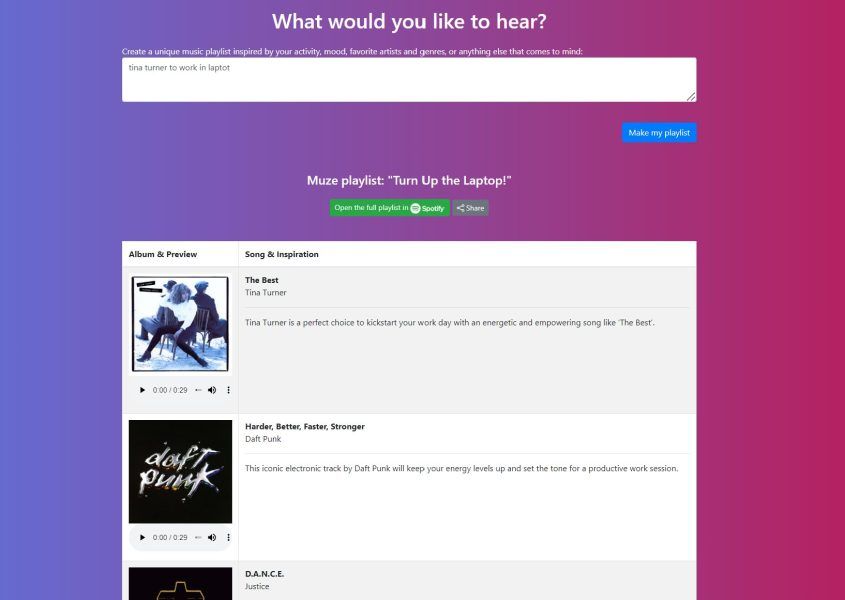The image size is (845, 600).
Task: Click Daft Punk time readout 0:00 / 0:29
Action: pos(170,537)
